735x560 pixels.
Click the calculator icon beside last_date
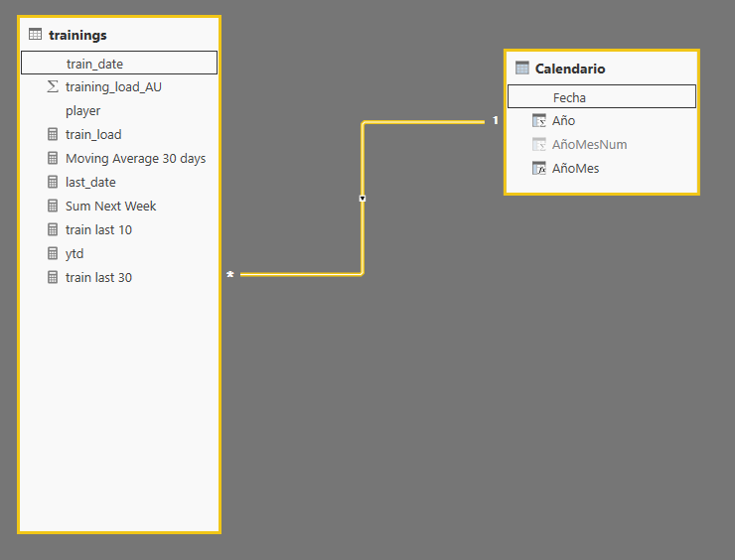53,182
